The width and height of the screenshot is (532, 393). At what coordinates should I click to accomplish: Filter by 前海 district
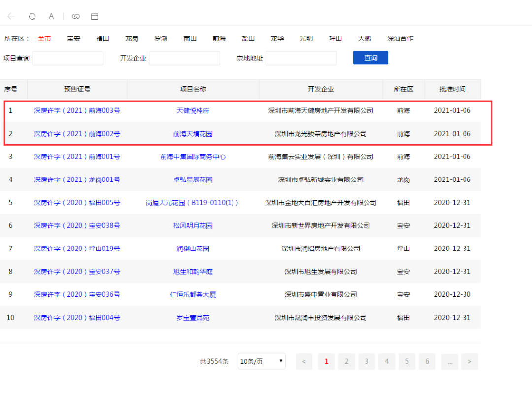[x=219, y=38]
